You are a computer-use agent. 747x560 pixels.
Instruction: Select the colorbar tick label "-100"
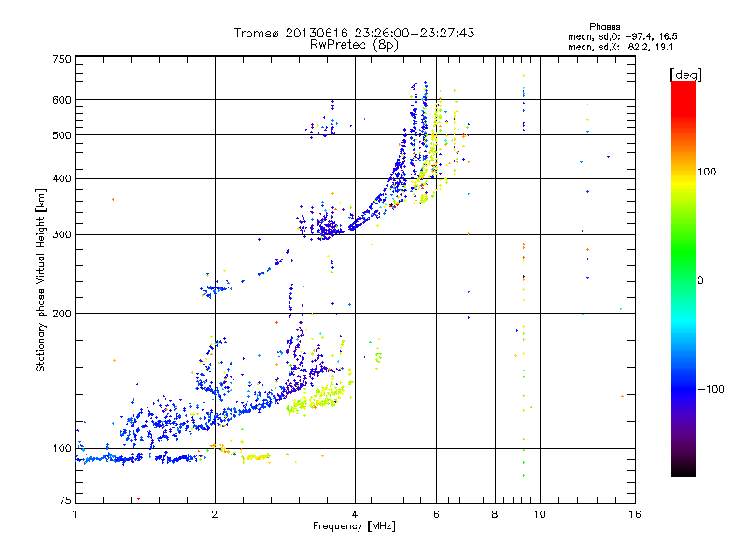pos(711,389)
